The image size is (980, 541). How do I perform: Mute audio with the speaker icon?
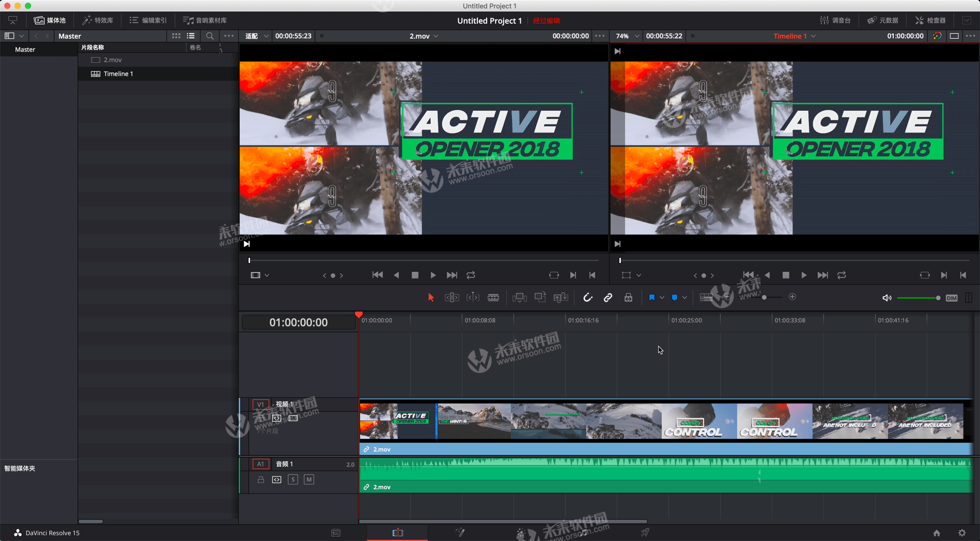pos(886,298)
